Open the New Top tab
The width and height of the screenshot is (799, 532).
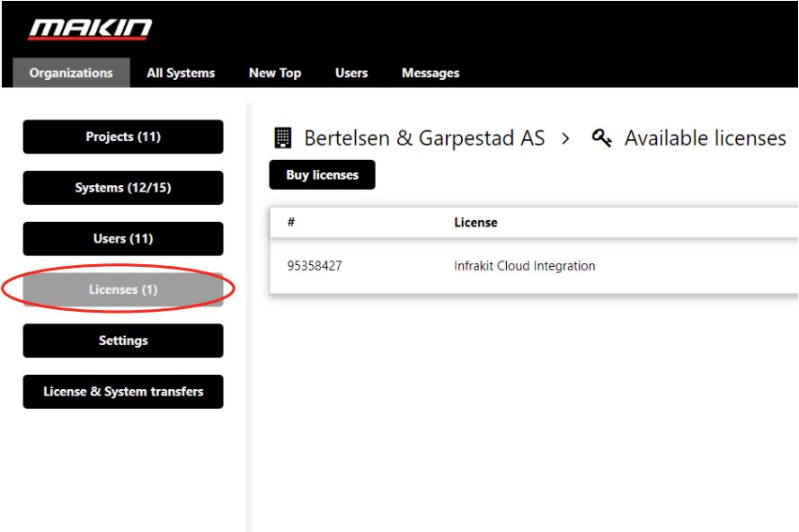(x=275, y=73)
